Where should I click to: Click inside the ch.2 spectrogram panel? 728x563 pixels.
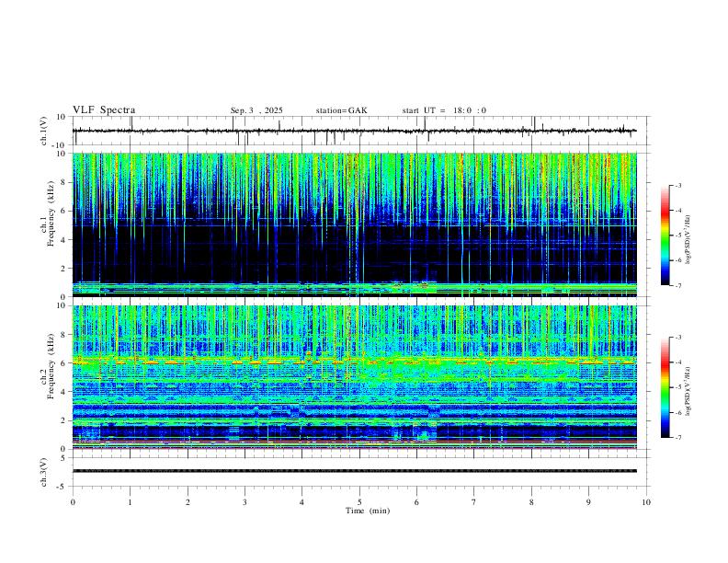pyautogui.click(x=355, y=377)
